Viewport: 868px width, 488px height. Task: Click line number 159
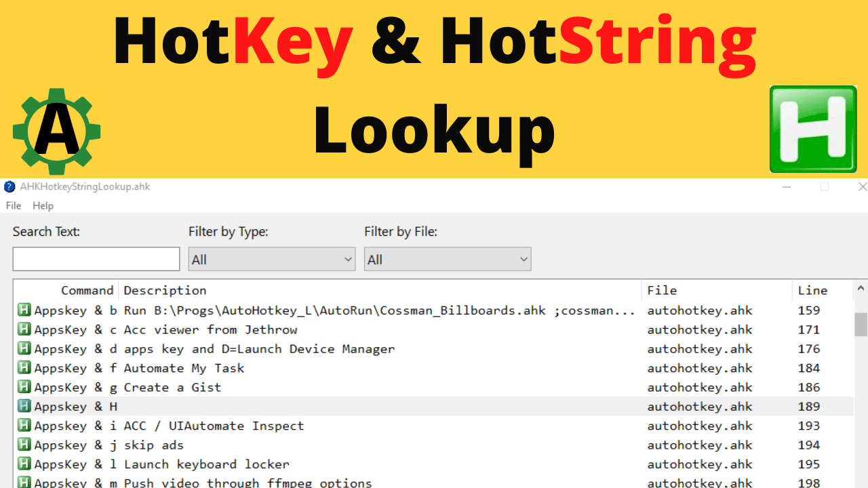pyautogui.click(x=809, y=310)
